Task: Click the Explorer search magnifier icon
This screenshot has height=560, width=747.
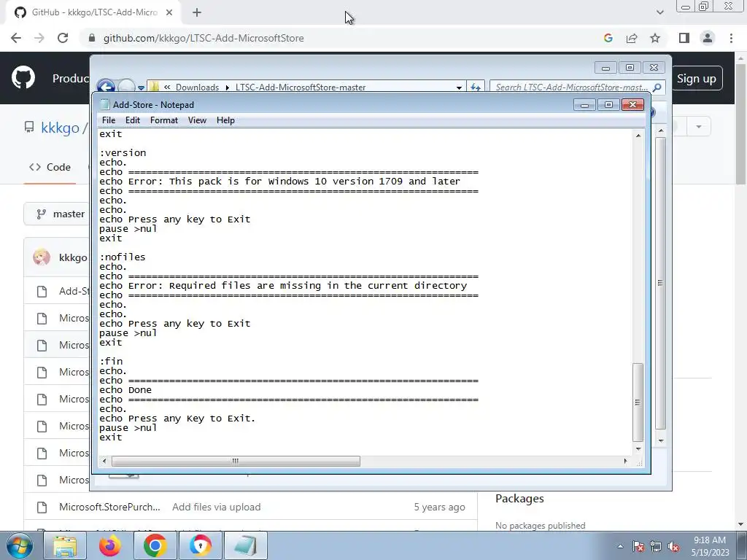Action: click(657, 87)
